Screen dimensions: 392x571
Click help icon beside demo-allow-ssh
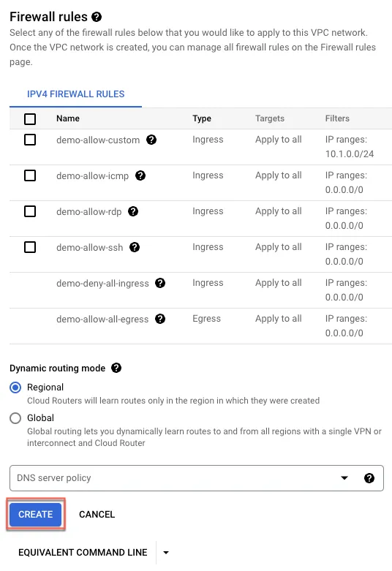[135, 247]
